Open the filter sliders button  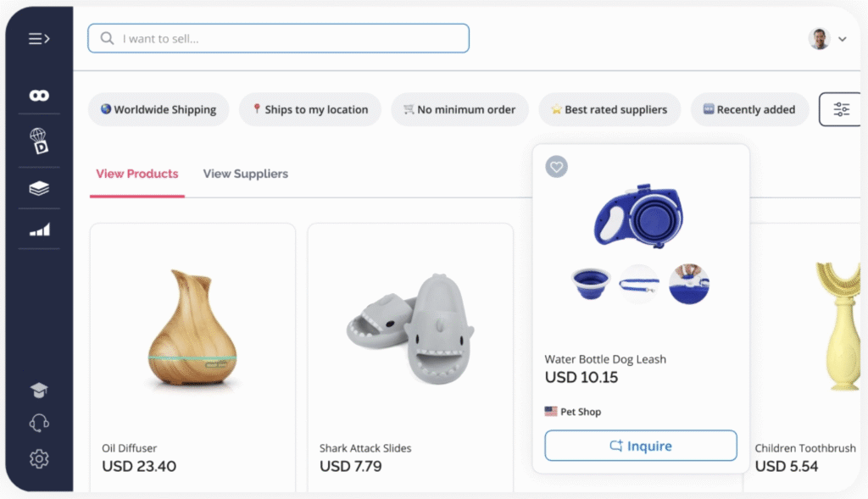[841, 109]
